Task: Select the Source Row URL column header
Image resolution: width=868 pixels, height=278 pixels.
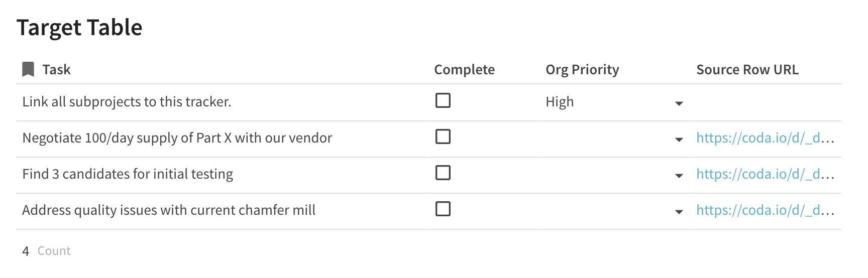Action: pos(747,70)
